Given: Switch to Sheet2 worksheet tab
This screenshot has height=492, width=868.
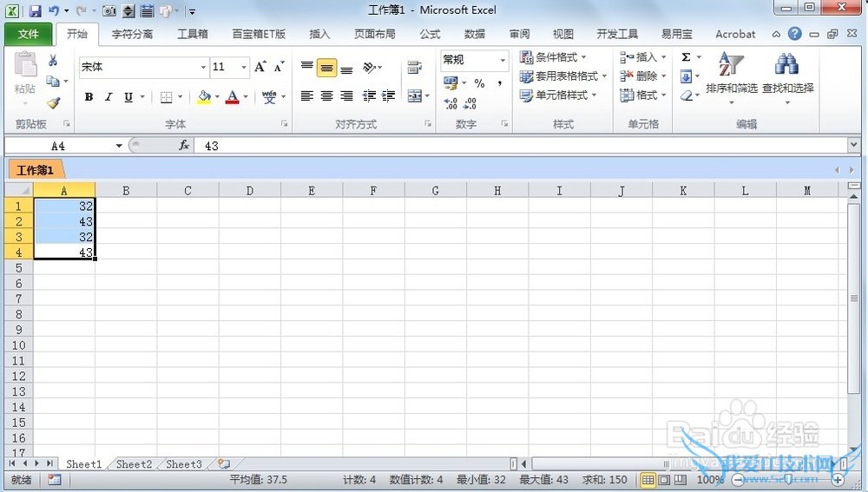Looking at the screenshot, I should [134, 463].
